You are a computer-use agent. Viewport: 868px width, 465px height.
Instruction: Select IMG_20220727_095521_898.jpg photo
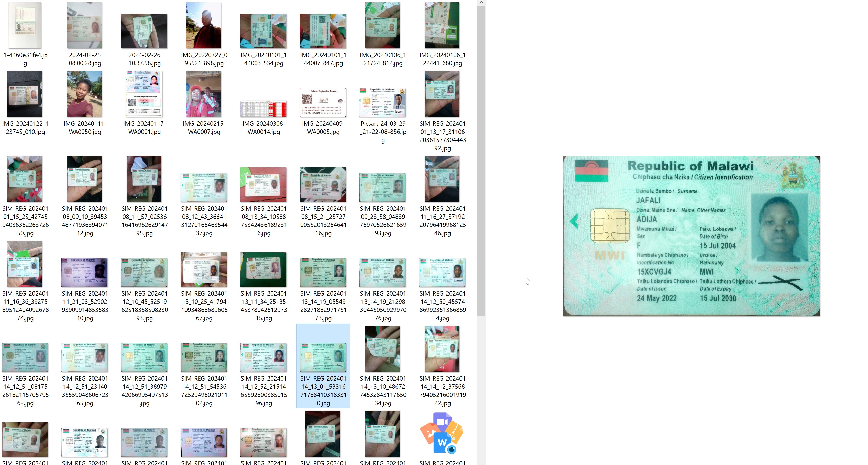204,26
